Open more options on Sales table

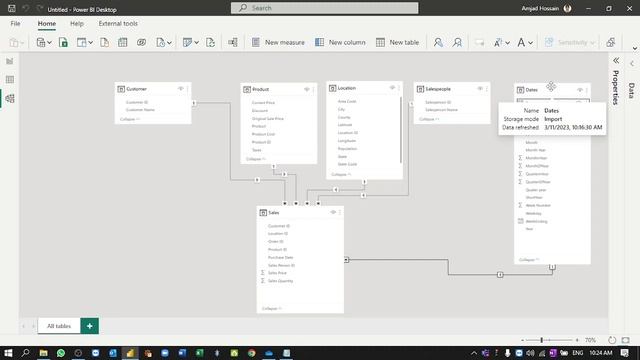click(x=340, y=212)
